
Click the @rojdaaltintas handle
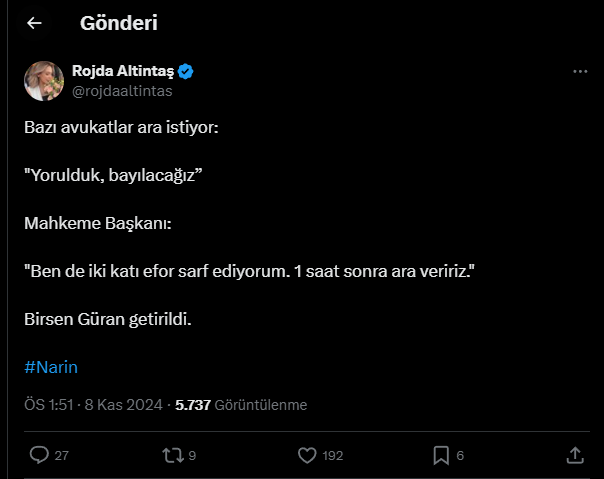(x=122, y=91)
